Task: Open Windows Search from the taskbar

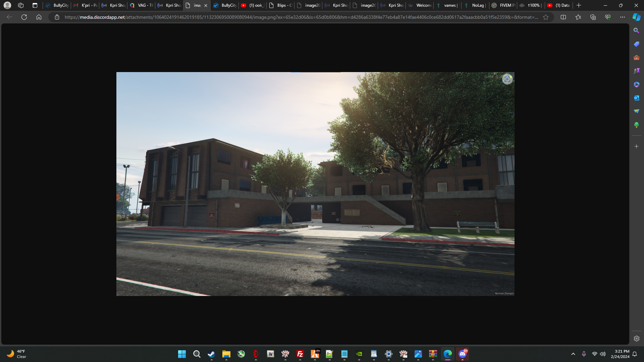Action: point(197,354)
